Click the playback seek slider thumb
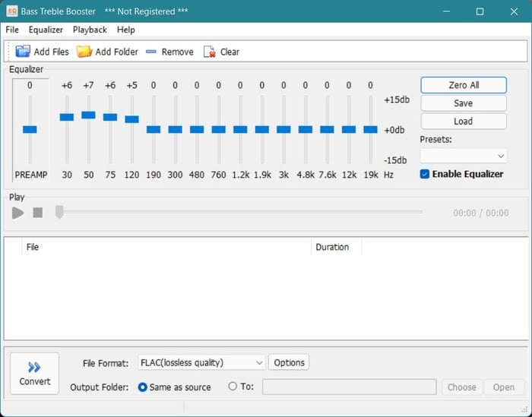Screen dimensions: 532x417 59,212
